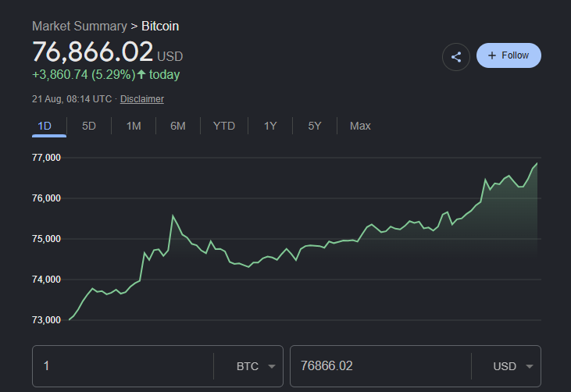Click the green up arrow beside today
Viewport: 571px width, 392px height.
click(x=141, y=74)
